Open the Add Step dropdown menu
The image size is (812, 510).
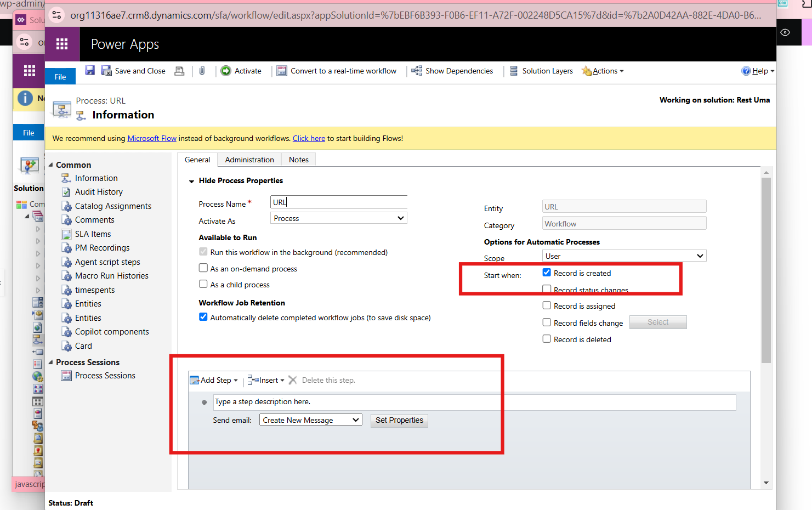[214, 380]
